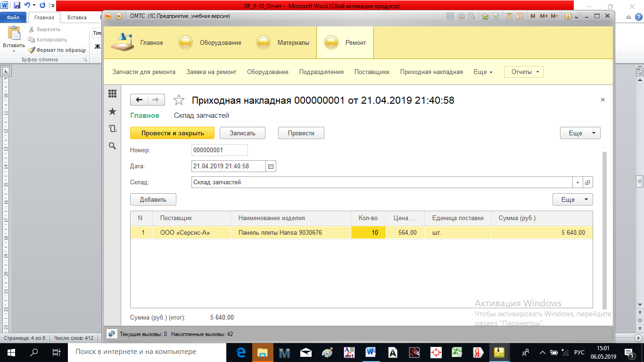Viewport: 644px width, 362px height.
Task: Select the Кол-во cell with value 10
Action: 368,233
